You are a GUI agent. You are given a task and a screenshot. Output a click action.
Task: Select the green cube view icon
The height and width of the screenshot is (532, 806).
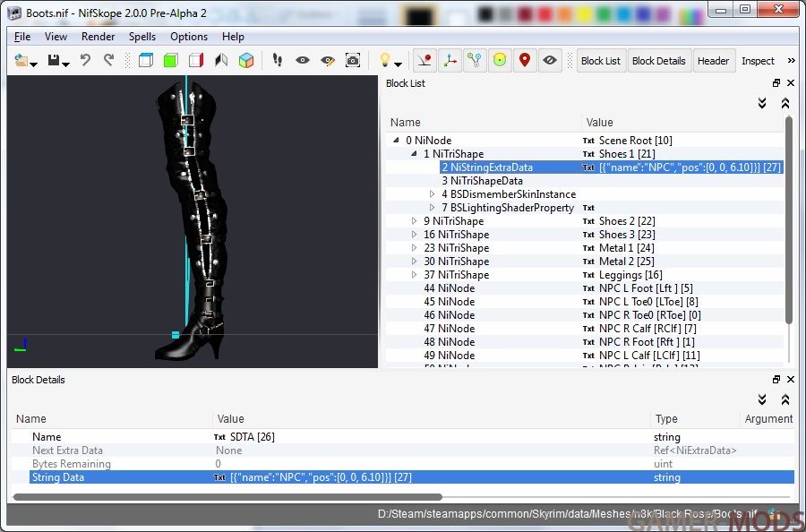coord(171,61)
